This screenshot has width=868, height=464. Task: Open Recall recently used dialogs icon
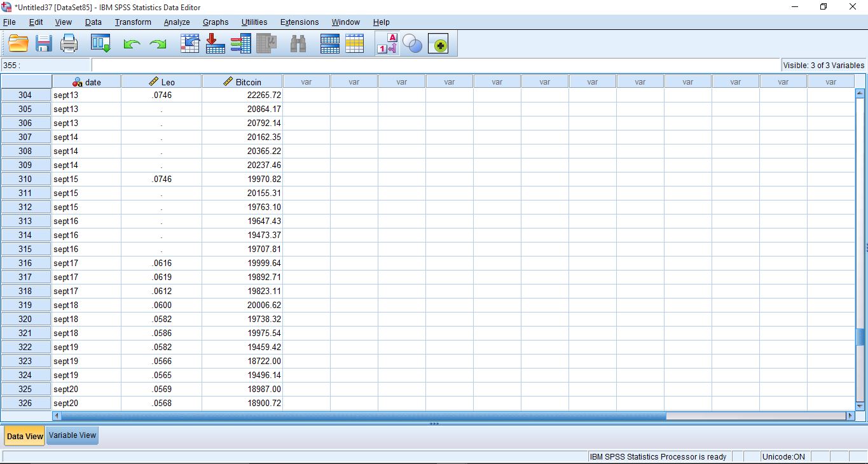pos(100,43)
